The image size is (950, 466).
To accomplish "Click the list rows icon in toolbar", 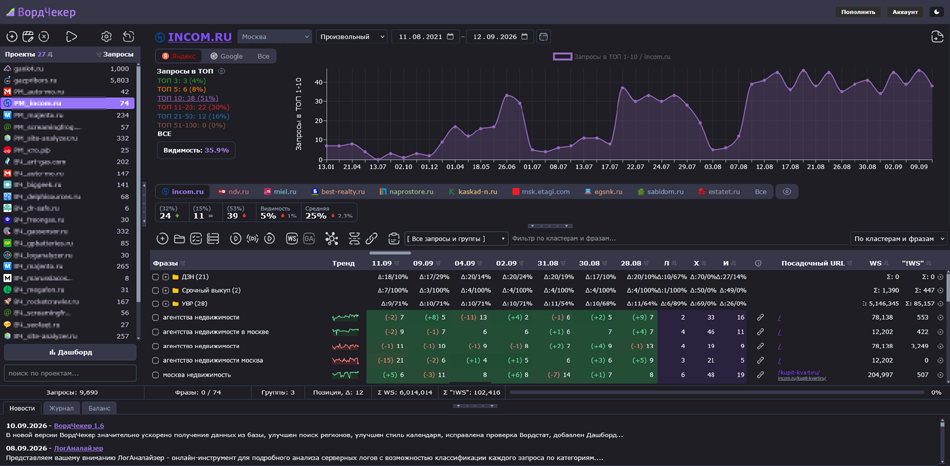I will click(212, 239).
